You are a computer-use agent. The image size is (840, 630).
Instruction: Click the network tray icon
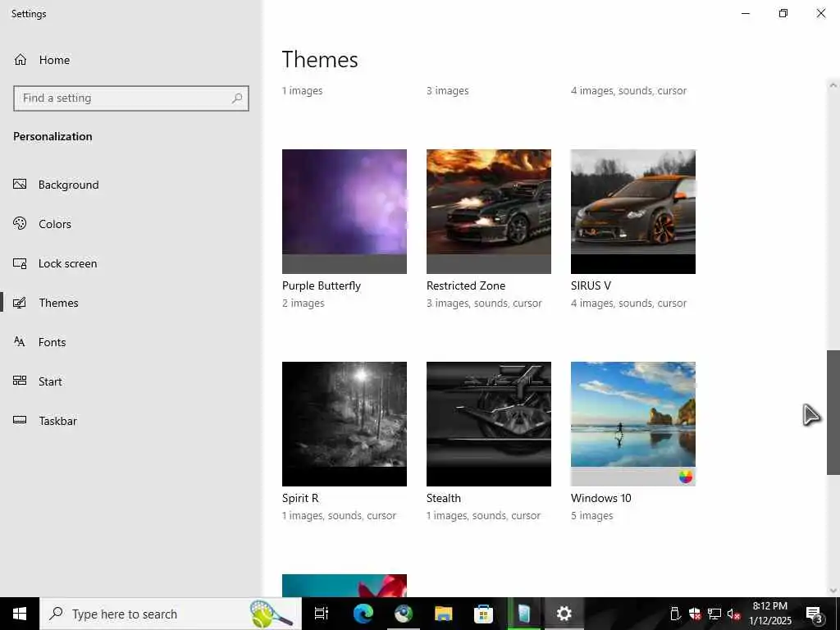click(714, 614)
